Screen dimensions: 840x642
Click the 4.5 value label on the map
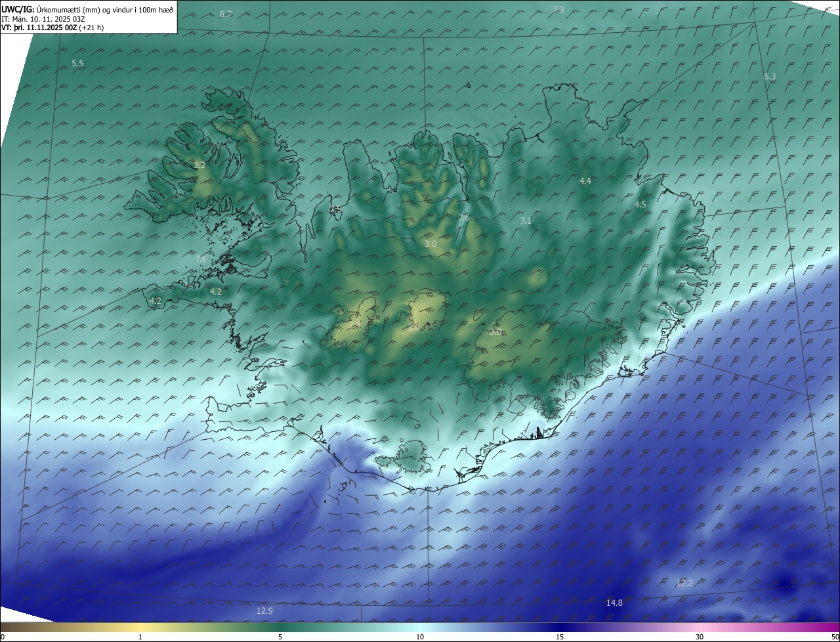pos(640,205)
